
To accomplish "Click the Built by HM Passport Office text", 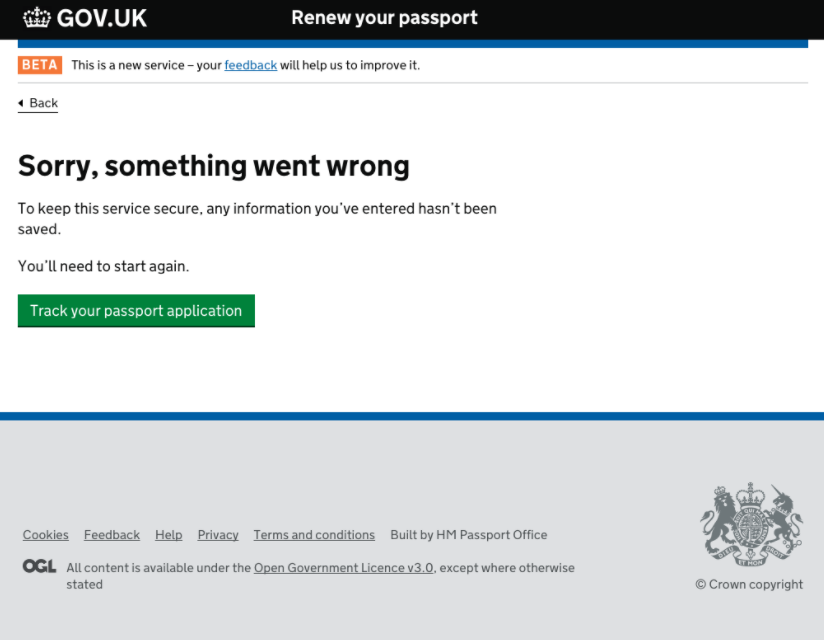I will [x=468, y=534].
